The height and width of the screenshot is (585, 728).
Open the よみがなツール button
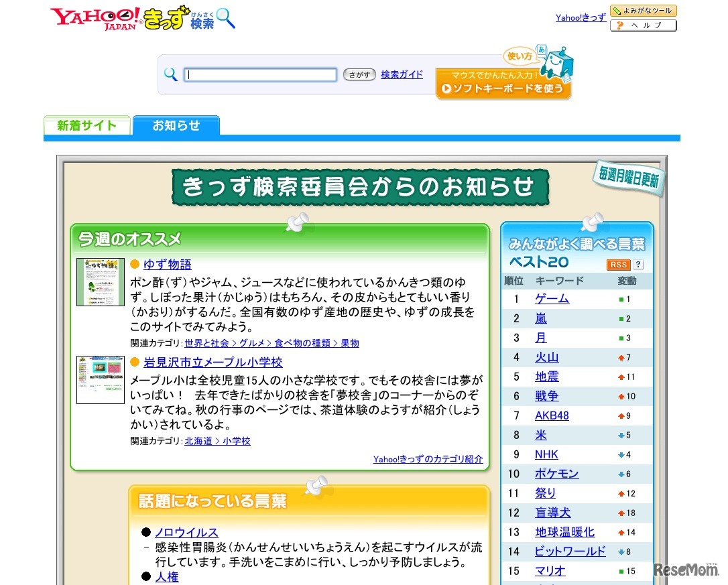(644, 11)
